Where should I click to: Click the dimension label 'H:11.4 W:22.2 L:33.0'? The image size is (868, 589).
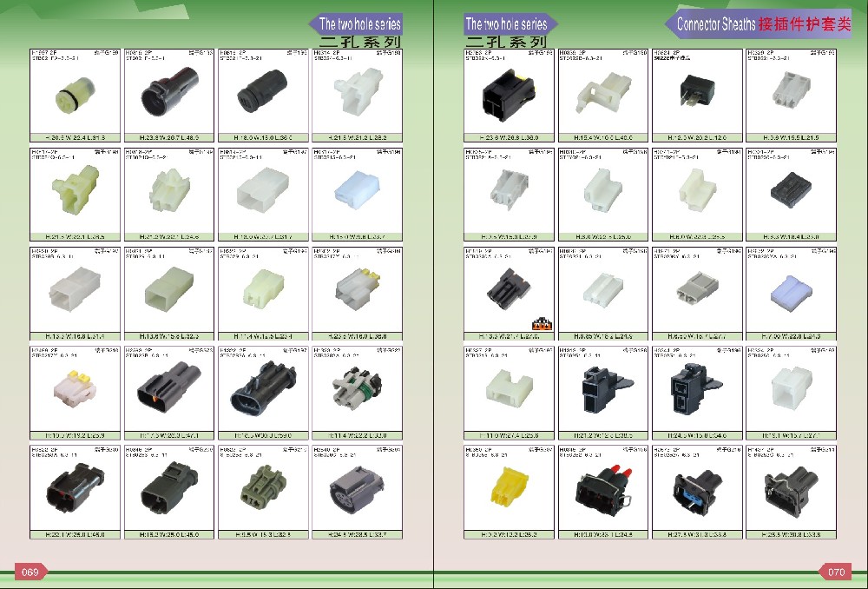pyautogui.click(x=357, y=435)
